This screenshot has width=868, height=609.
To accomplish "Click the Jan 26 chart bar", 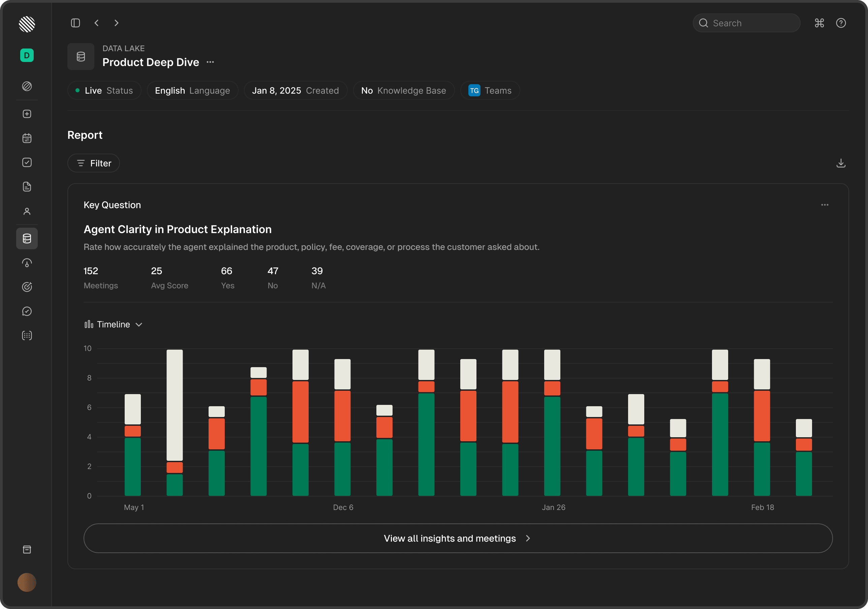I will pos(552,423).
